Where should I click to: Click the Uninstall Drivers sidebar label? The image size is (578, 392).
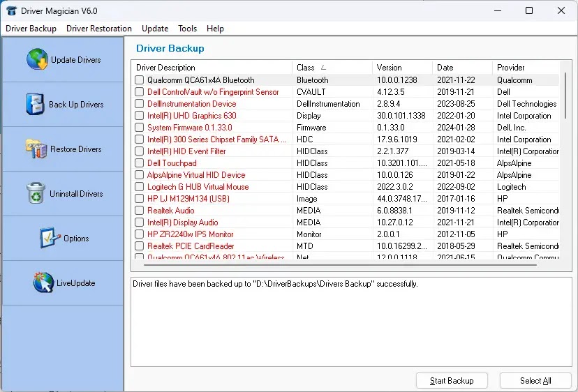pyautogui.click(x=76, y=193)
